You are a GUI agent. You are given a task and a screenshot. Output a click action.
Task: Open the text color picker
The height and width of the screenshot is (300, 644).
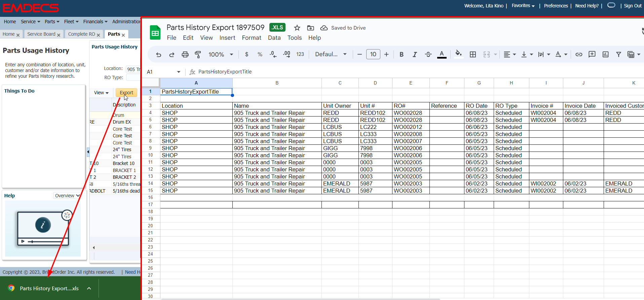[x=442, y=55]
